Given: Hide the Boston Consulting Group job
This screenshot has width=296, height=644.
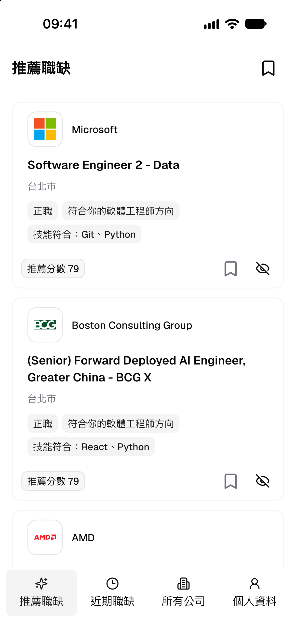Looking at the screenshot, I should (x=263, y=481).
